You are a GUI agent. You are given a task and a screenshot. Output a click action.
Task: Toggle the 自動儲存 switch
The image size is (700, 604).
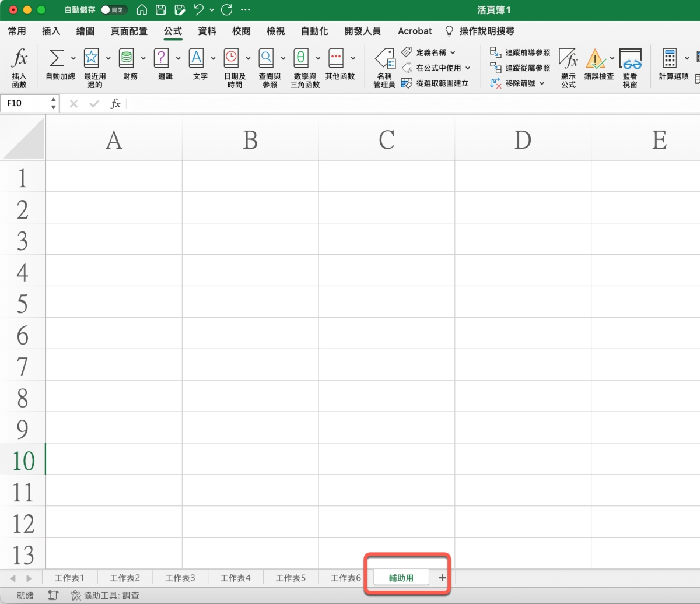tap(114, 10)
